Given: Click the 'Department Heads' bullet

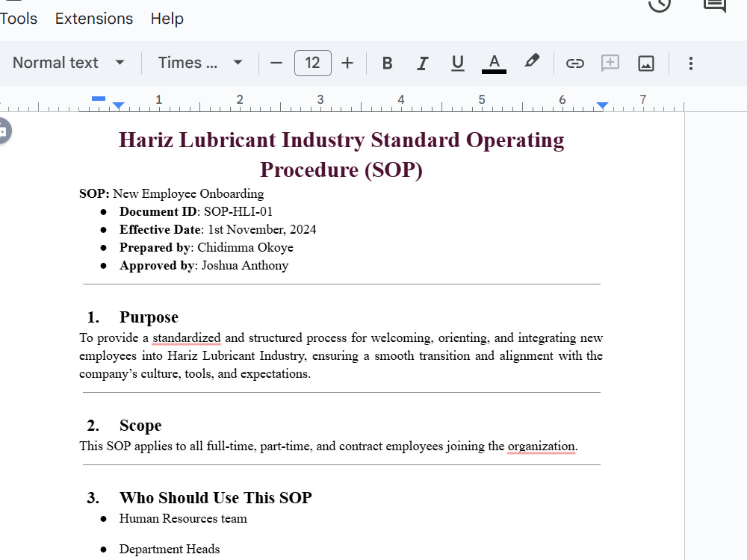Looking at the screenshot, I should pyautogui.click(x=170, y=549).
